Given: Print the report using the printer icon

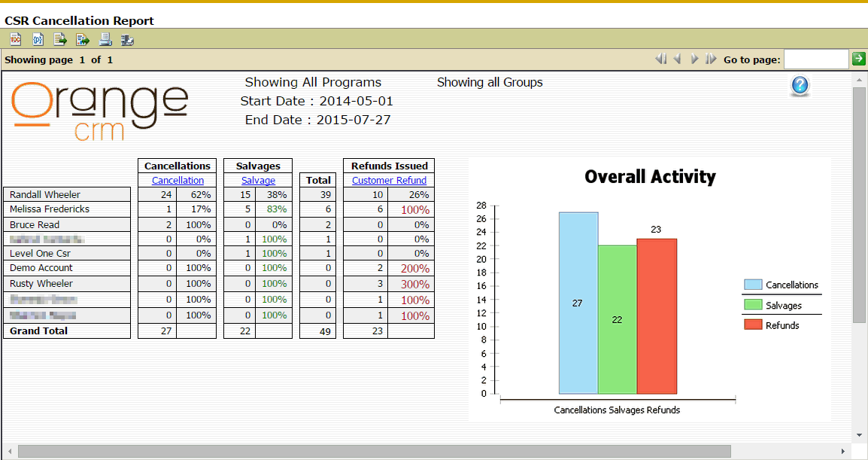Looking at the screenshot, I should tap(105, 40).
